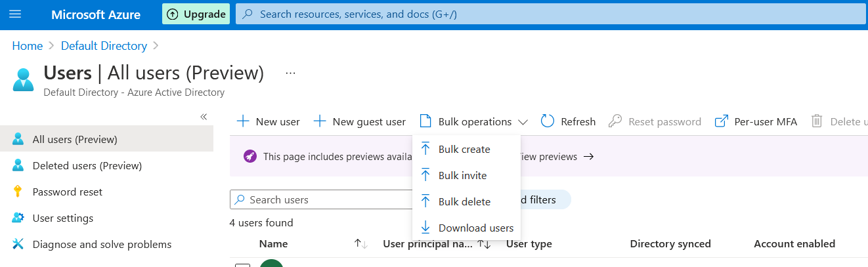This screenshot has height=267, width=868.
Task: Click the magnifier icon in top search
Action: (248, 14)
